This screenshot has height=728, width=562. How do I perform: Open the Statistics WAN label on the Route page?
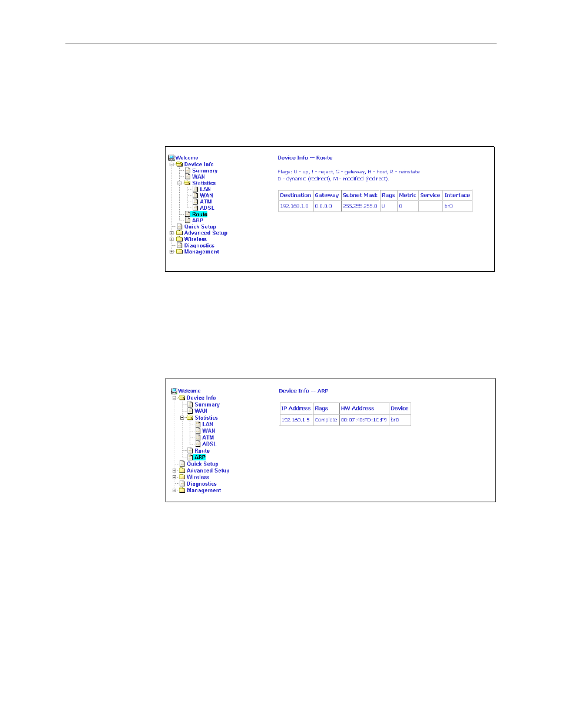click(x=206, y=196)
